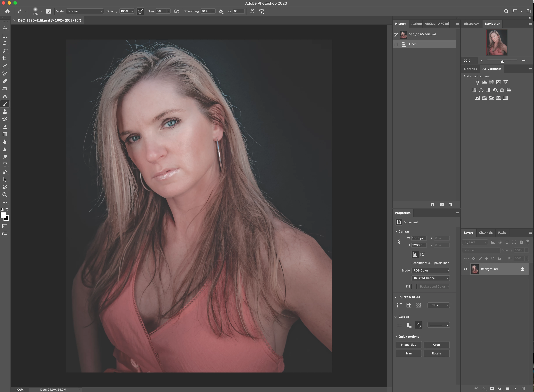Choose the Horizontal Type tool
The height and width of the screenshot is (392, 534).
pos(5,165)
